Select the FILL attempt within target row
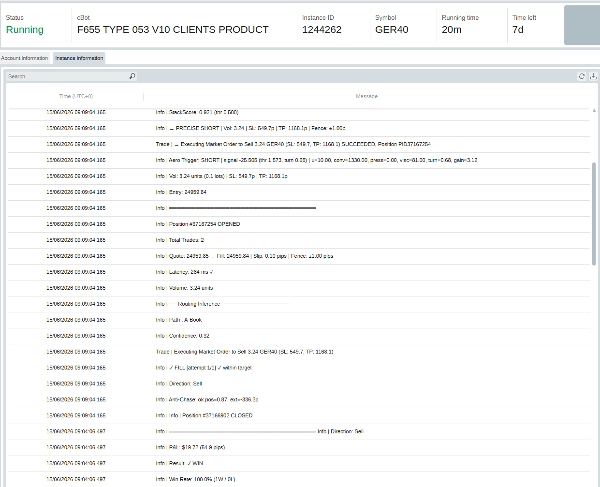The image size is (600, 487). [x=299, y=368]
